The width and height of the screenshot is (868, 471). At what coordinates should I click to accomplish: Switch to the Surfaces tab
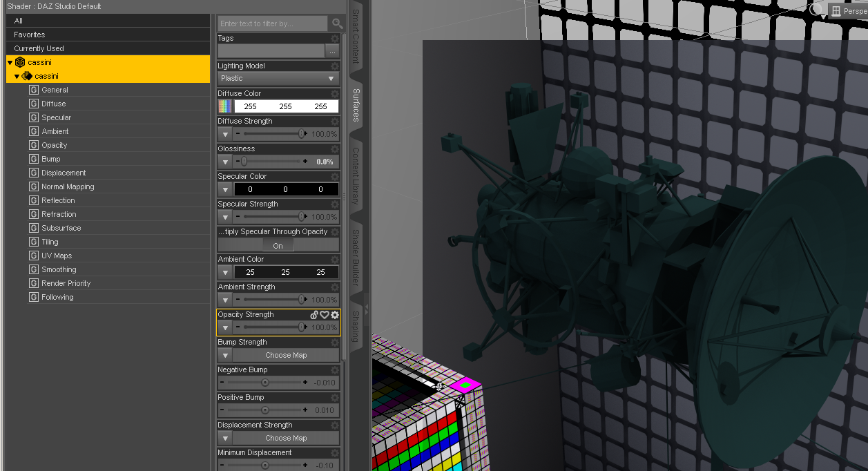click(356, 105)
